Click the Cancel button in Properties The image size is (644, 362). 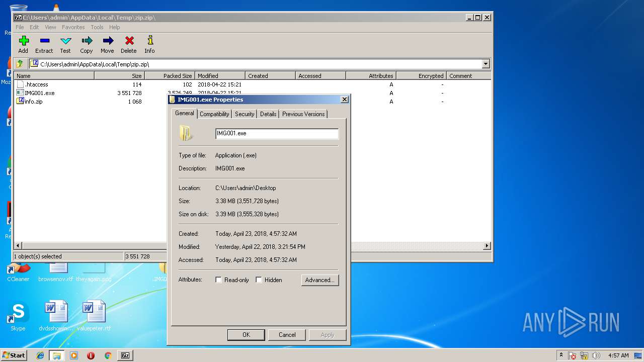(x=287, y=335)
